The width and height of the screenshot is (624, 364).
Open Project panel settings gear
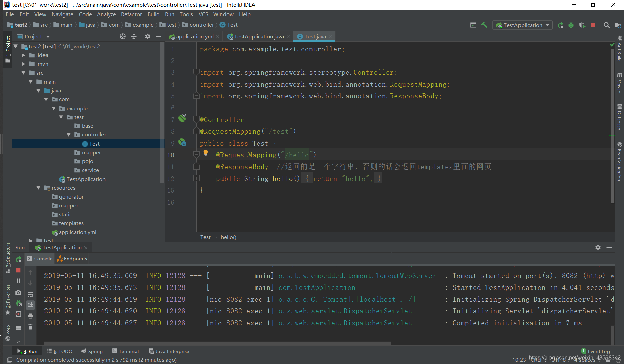click(148, 36)
